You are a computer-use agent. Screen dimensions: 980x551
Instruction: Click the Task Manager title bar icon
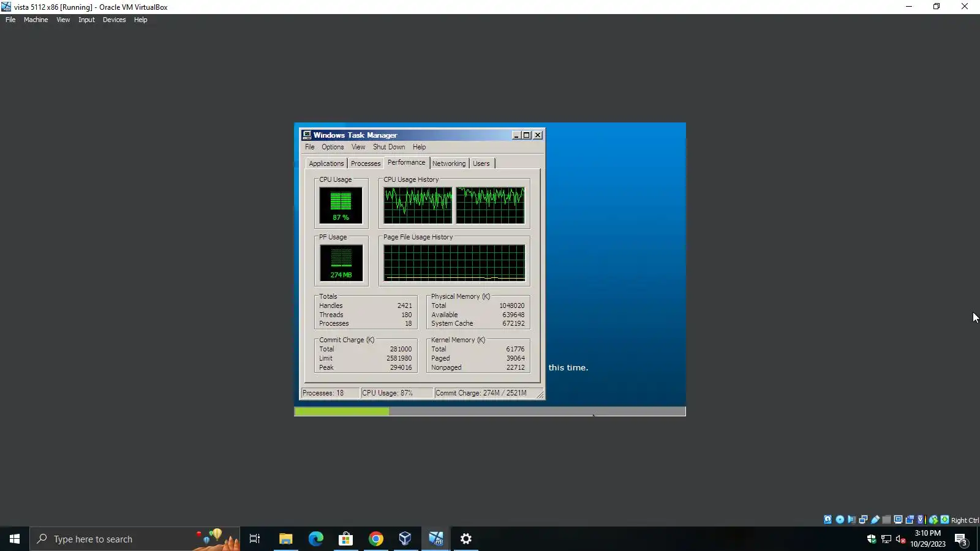[307, 135]
